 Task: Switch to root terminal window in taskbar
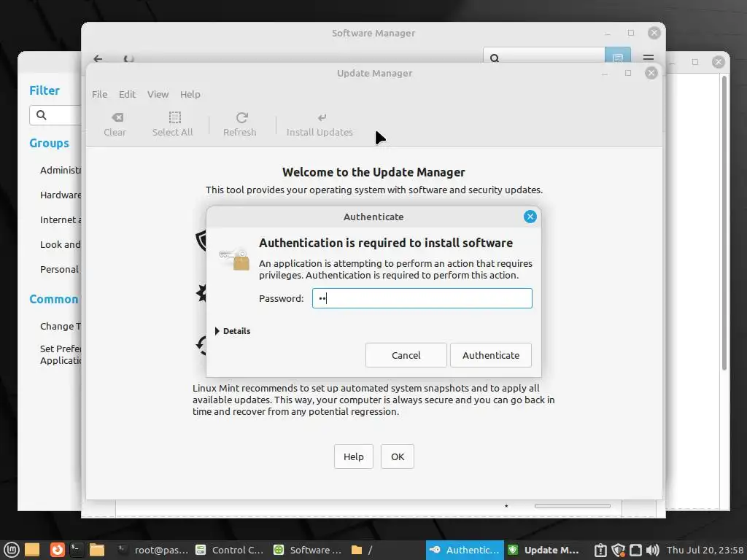pos(153,550)
